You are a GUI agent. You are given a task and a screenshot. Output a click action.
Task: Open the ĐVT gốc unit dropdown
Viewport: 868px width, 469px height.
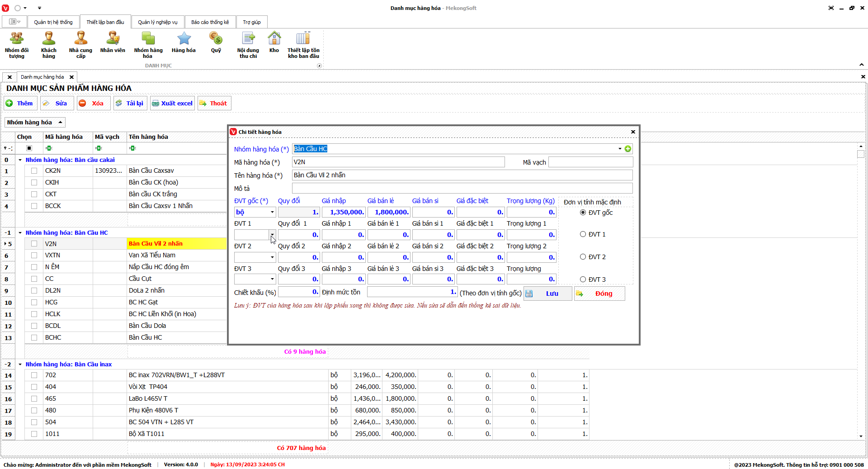click(x=272, y=212)
